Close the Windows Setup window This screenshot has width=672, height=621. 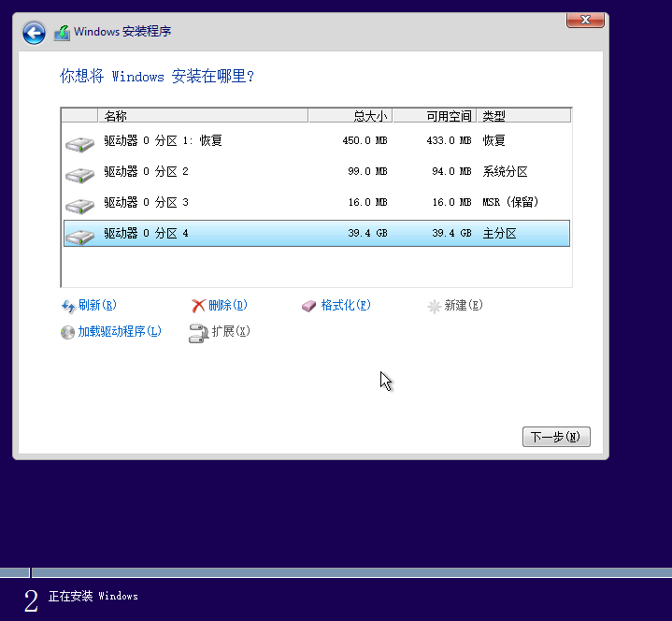tap(585, 20)
